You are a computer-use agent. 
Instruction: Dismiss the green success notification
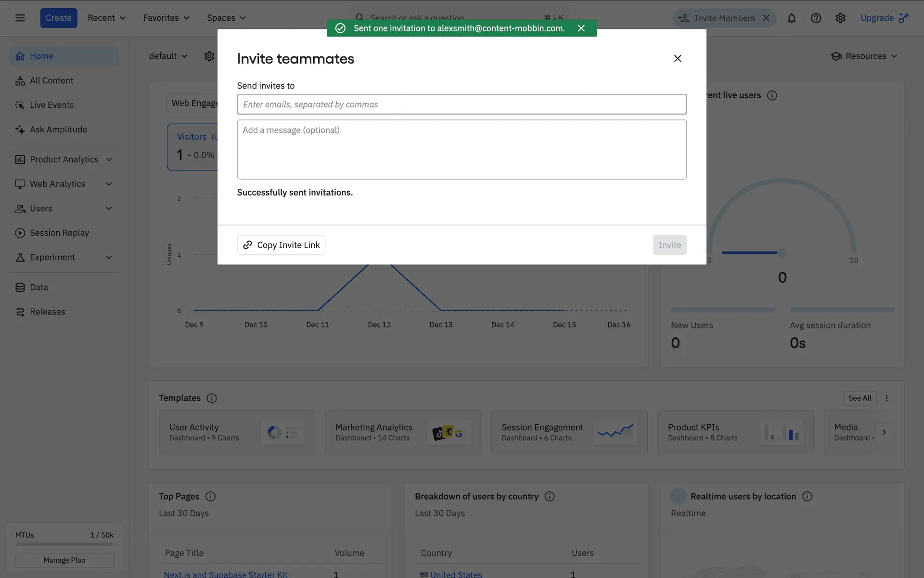click(581, 28)
